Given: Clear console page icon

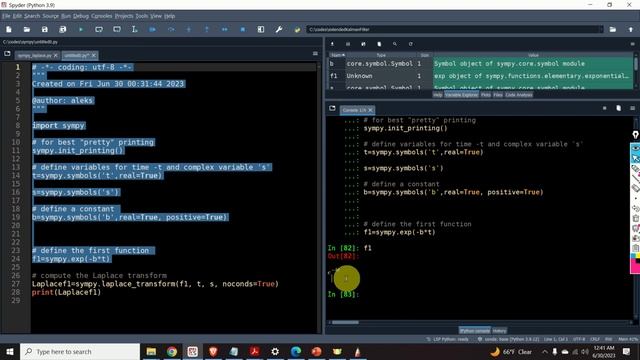Looking at the screenshot, I should coord(618,108).
